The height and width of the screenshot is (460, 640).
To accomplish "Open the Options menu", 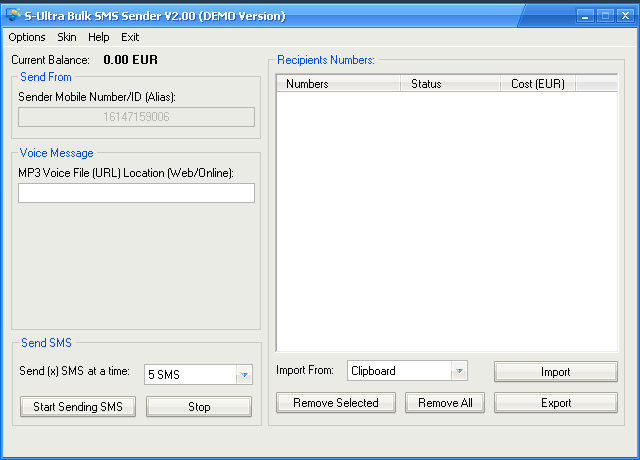I will [27, 37].
